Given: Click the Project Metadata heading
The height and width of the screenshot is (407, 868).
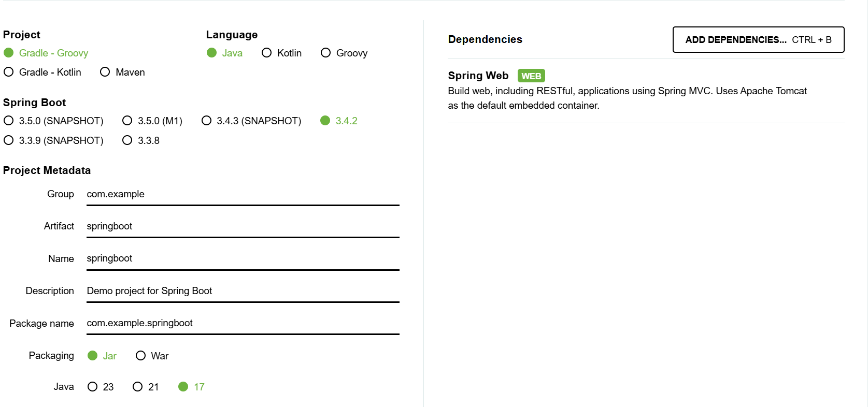Looking at the screenshot, I should coord(47,170).
